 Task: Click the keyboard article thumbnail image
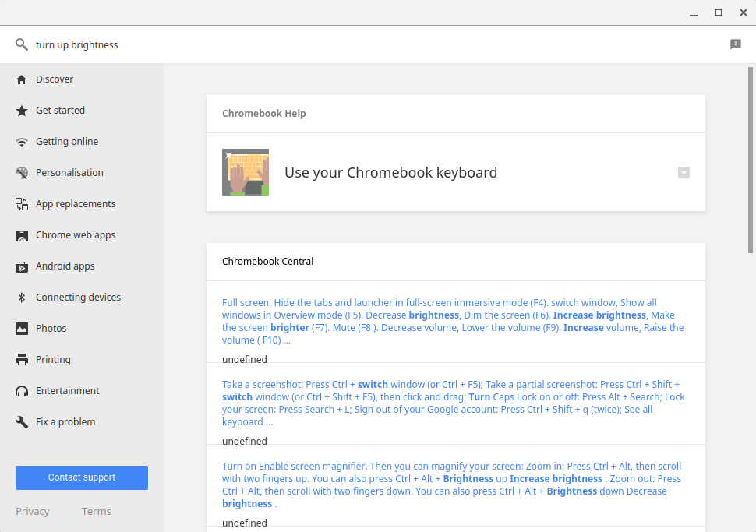coord(246,172)
